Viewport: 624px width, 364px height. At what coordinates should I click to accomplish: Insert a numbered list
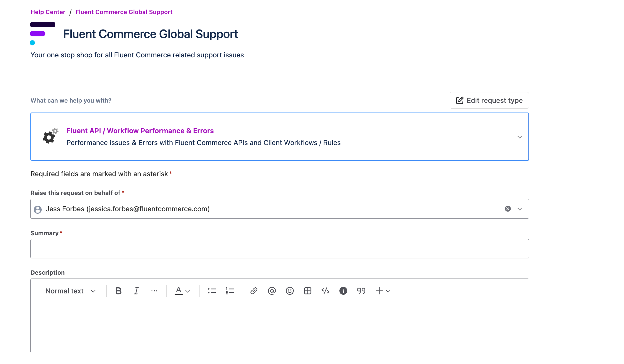tap(230, 291)
